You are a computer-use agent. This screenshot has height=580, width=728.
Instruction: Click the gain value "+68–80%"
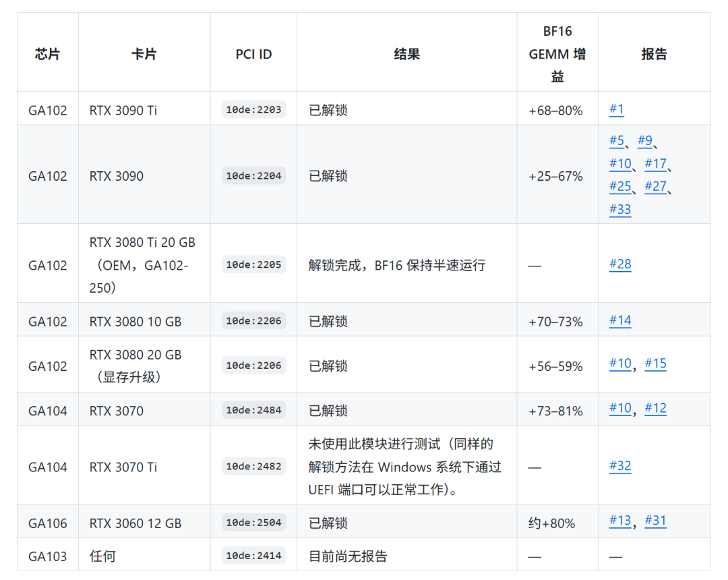[x=555, y=111]
